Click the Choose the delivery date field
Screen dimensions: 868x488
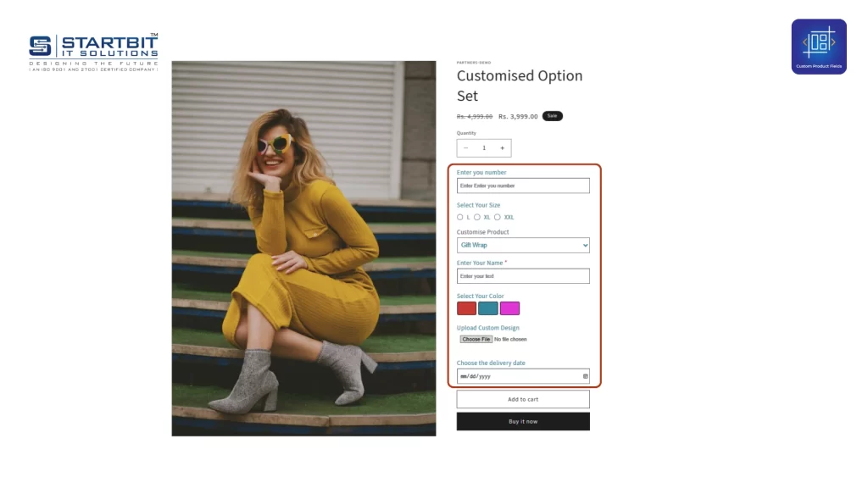517,376
